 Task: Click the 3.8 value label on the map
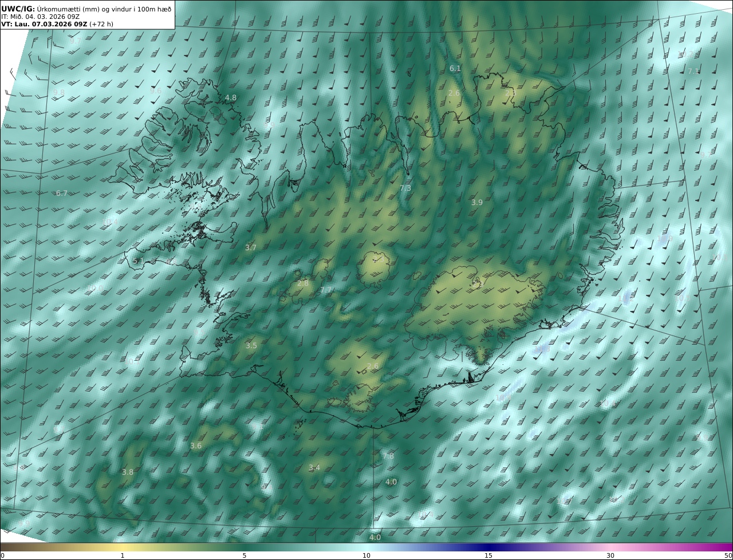coord(128,472)
